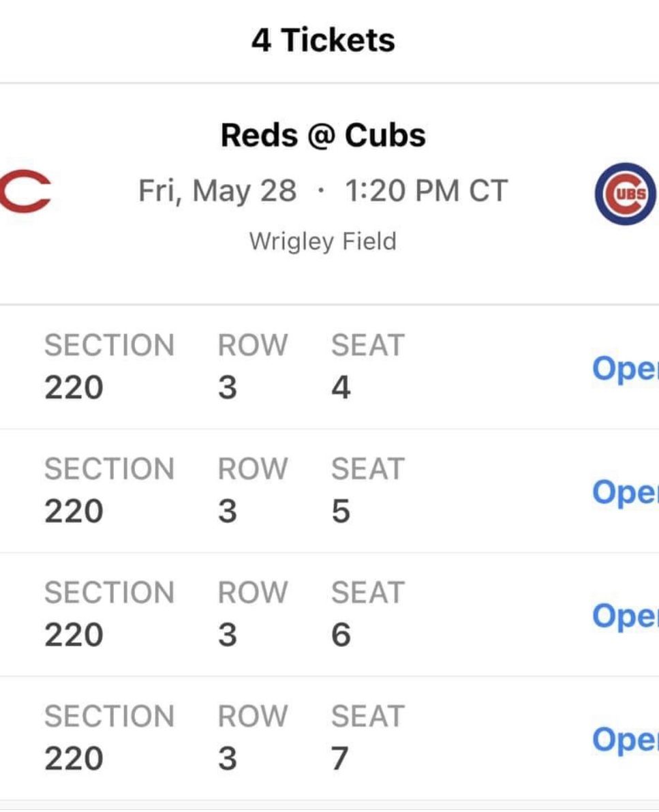
Task: Tap Section 220 on the last ticket
Action: pos(74,758)
